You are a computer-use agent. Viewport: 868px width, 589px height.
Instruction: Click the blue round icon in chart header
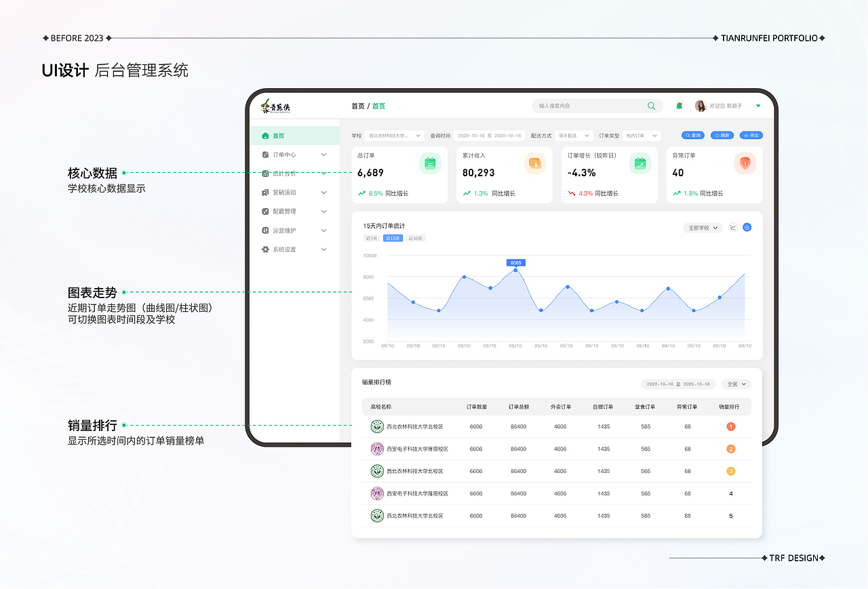pyautogui.click(x=747, y=227)
